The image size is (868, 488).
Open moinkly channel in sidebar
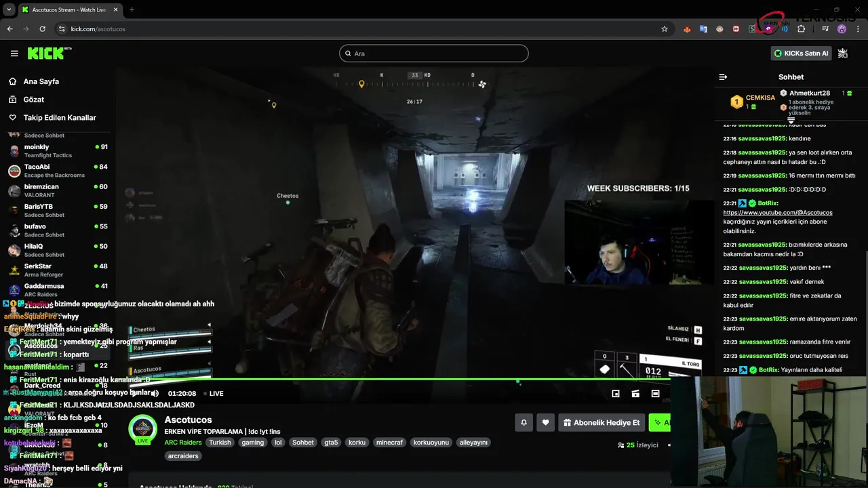(x=58, y=150)
